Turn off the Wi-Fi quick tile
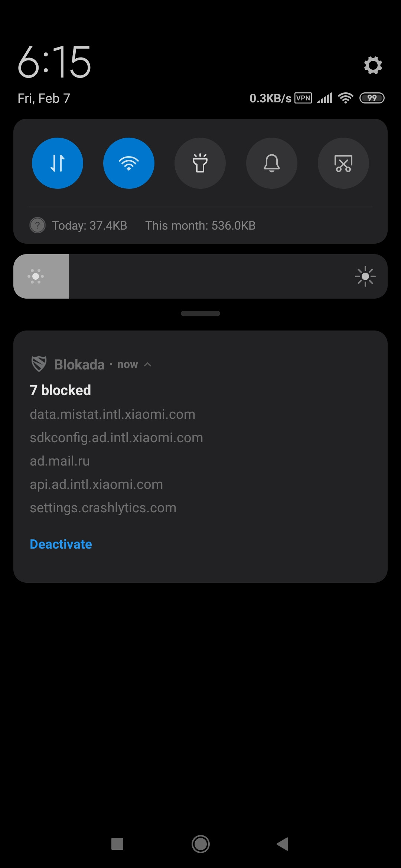Image resolution: width=401 pixels, height=868 pixels. (129, 163)
